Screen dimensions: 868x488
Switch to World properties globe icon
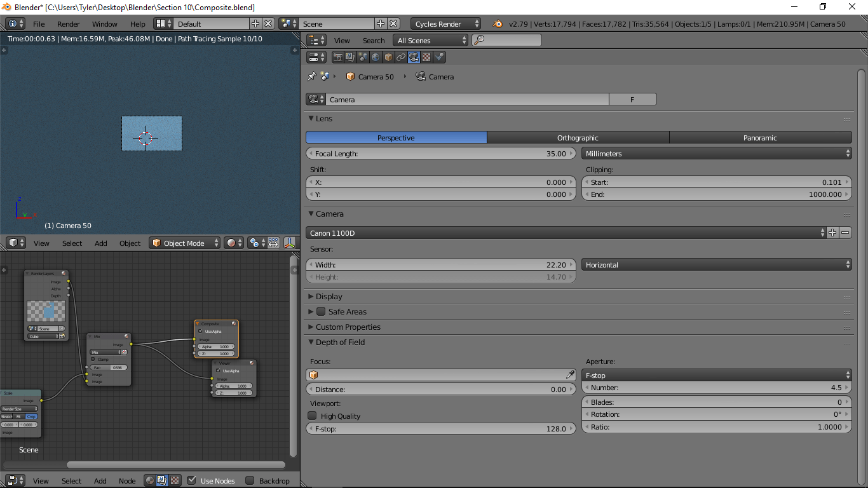(376, 57)
